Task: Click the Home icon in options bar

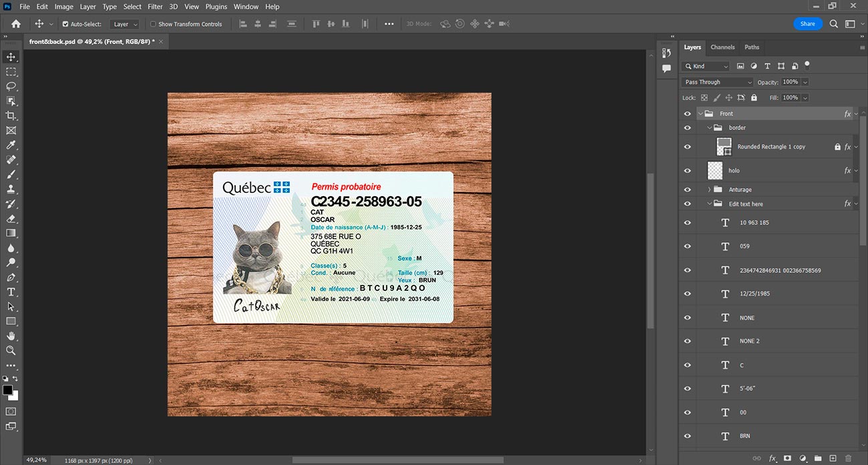Action: (16, 24)
